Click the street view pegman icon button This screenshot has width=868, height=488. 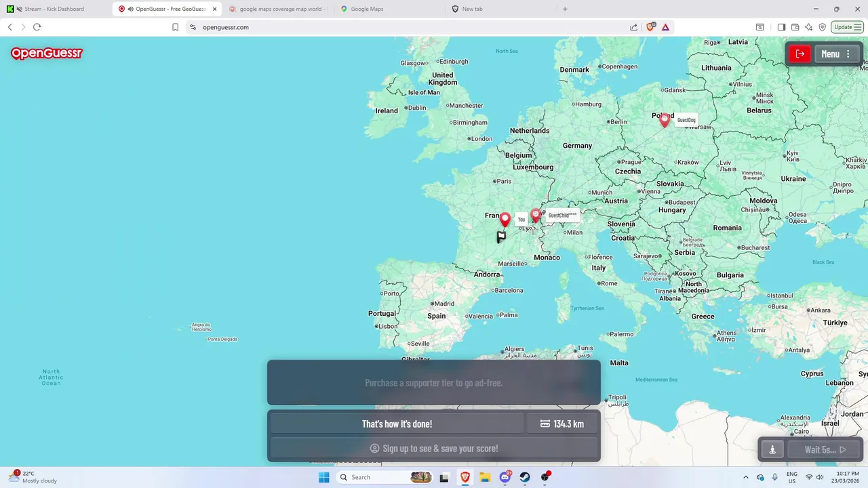click(772, 449)
